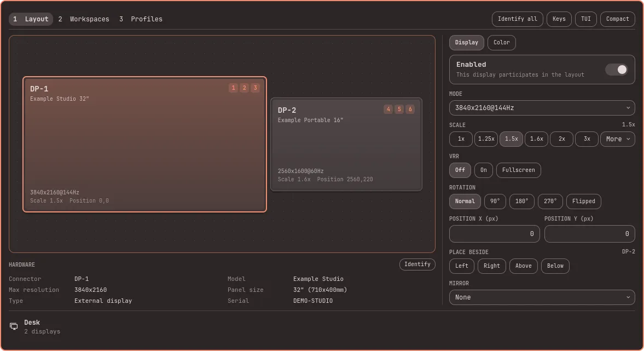Set scale to 1.5x
Viewport: 644px width, 351px height.
coord(512,139)
